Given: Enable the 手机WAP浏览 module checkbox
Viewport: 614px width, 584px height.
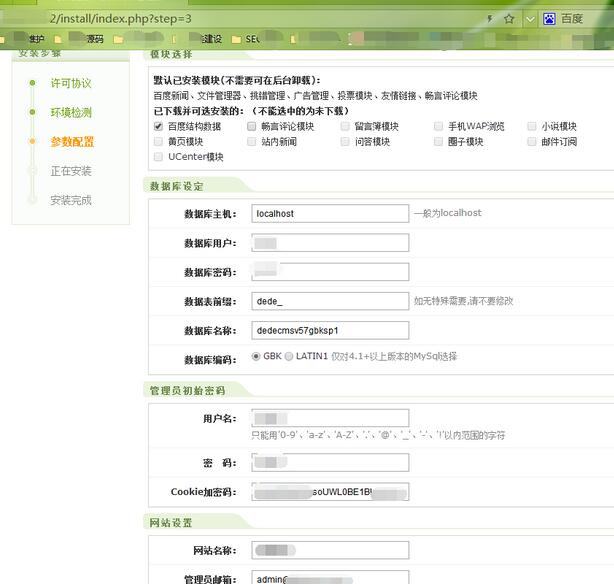Looking at the screenshot, I should coord(438,127).
